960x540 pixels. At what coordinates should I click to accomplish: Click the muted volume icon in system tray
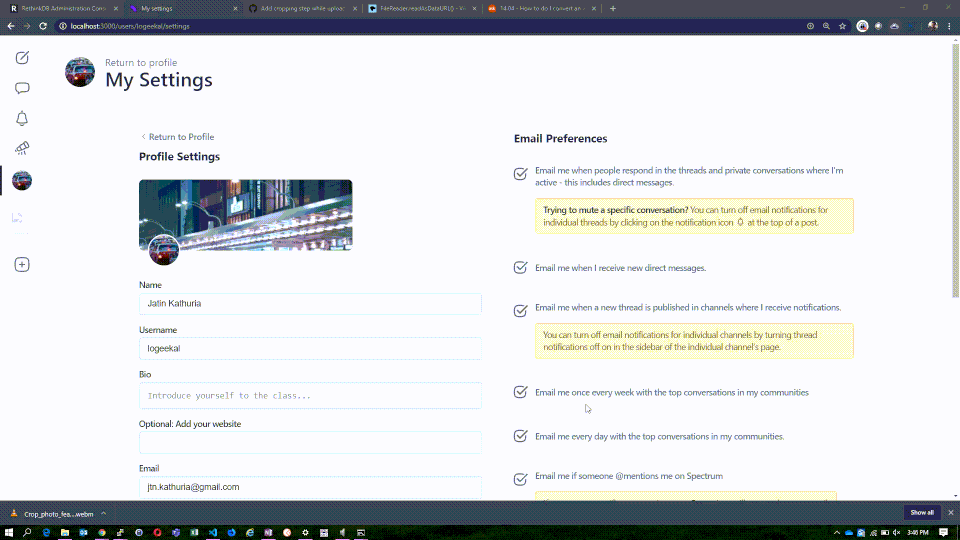click(897, 533)
